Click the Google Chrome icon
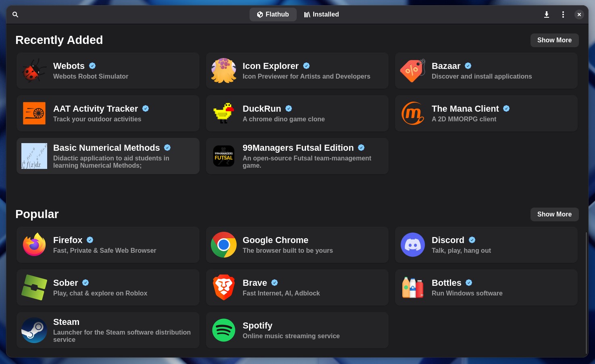The image size is (595, 364). pyautogui.click(x=224, y=245)
